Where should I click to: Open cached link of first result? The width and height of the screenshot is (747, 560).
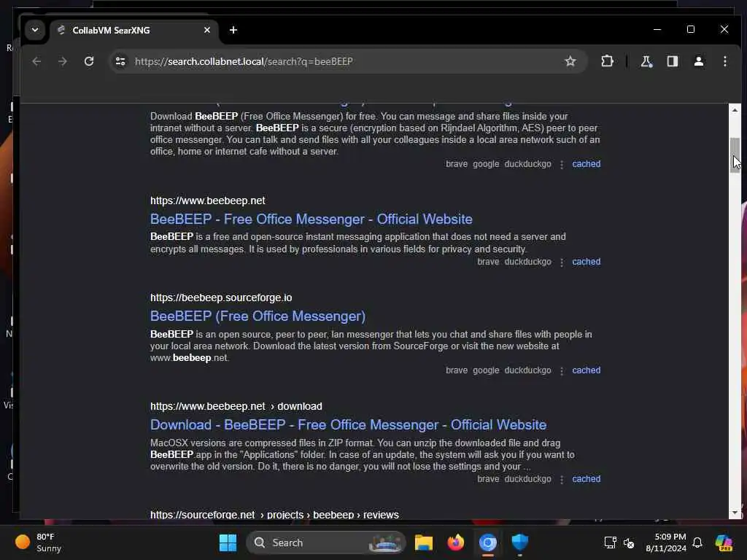[x=586, y=164]
